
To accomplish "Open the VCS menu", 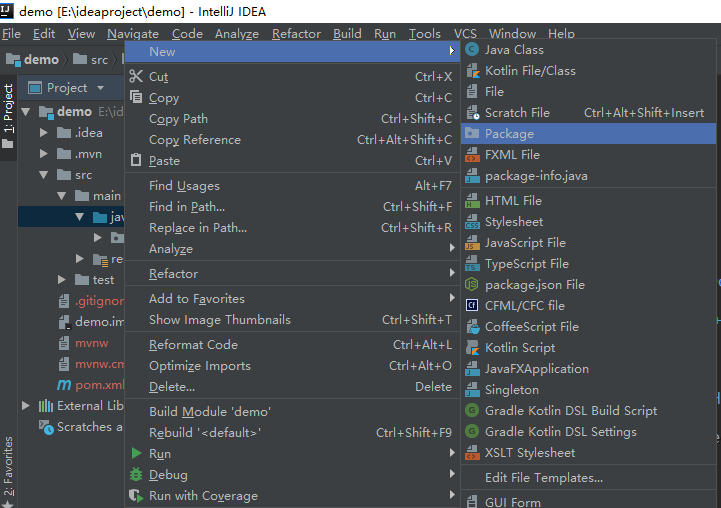I will 465,34.
